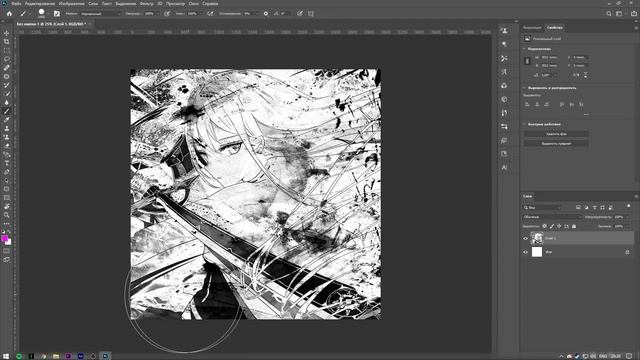This screenshot has width=640, height=360.
Task: Collapse the Быстрые действия section
Action: coord(524,124)
